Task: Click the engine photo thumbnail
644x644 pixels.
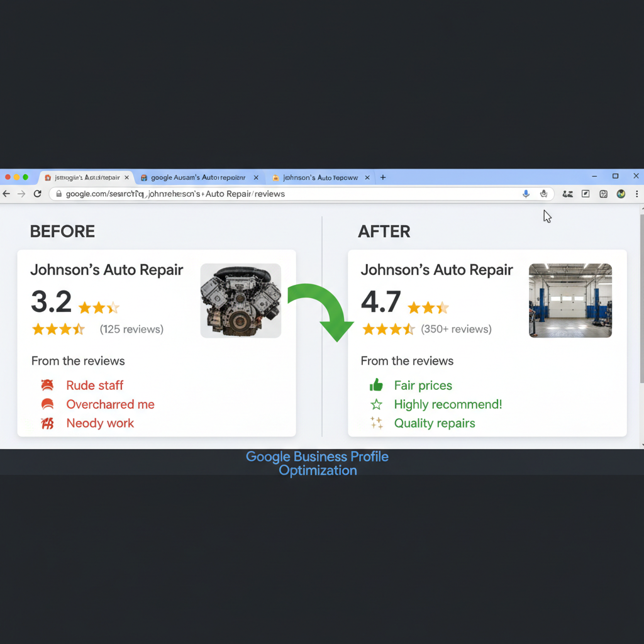Action: [241, 301]
